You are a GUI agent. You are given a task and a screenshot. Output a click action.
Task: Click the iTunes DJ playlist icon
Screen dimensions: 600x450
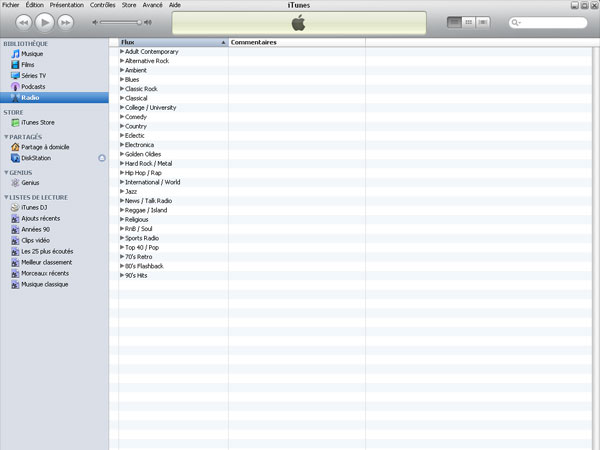[15, 207]
